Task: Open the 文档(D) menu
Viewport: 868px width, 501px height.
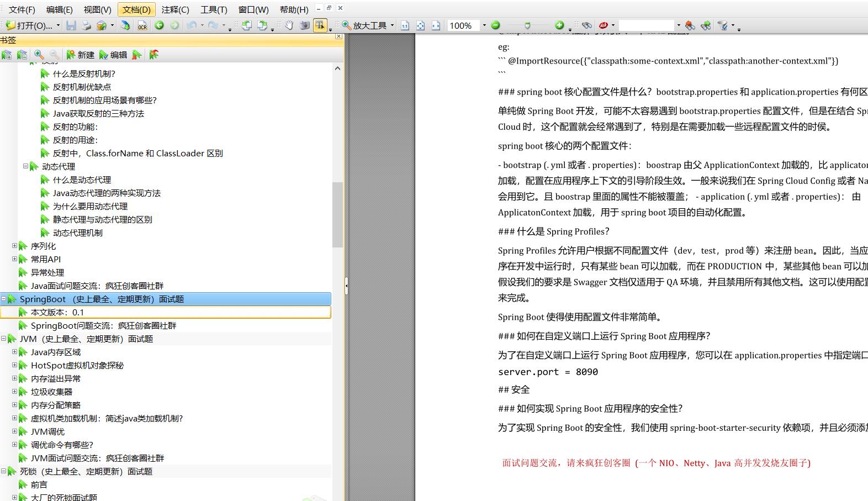Action: point(136,9)
